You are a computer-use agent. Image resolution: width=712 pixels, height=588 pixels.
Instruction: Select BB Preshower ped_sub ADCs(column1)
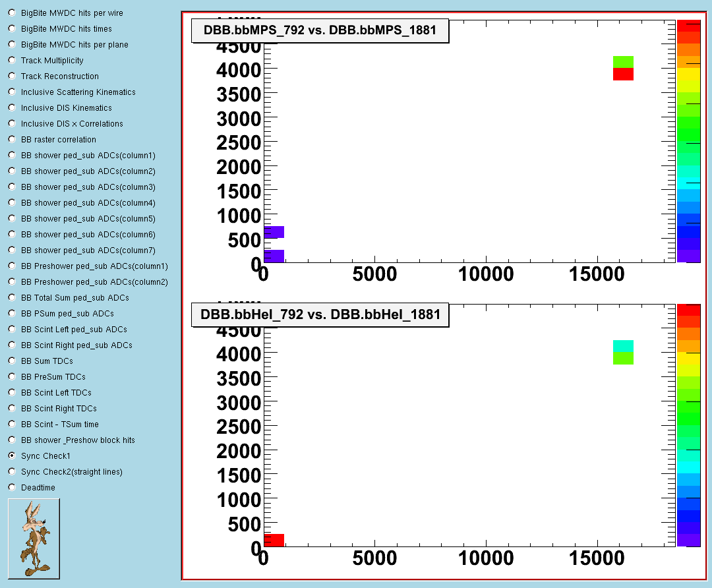click(13, 266)
